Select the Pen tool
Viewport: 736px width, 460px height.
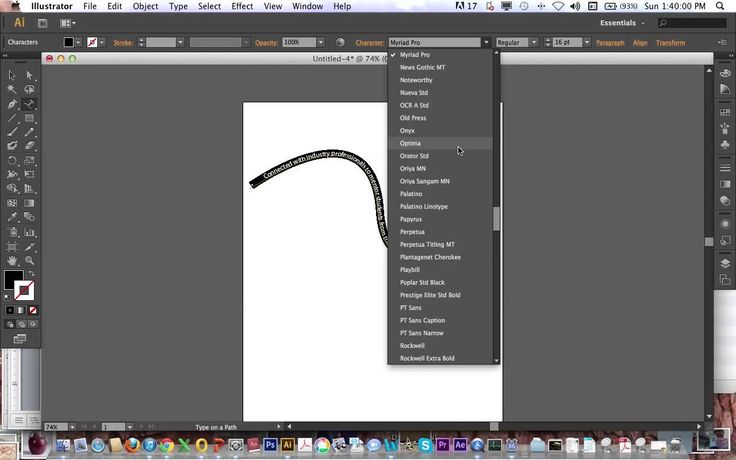point(12,103)
